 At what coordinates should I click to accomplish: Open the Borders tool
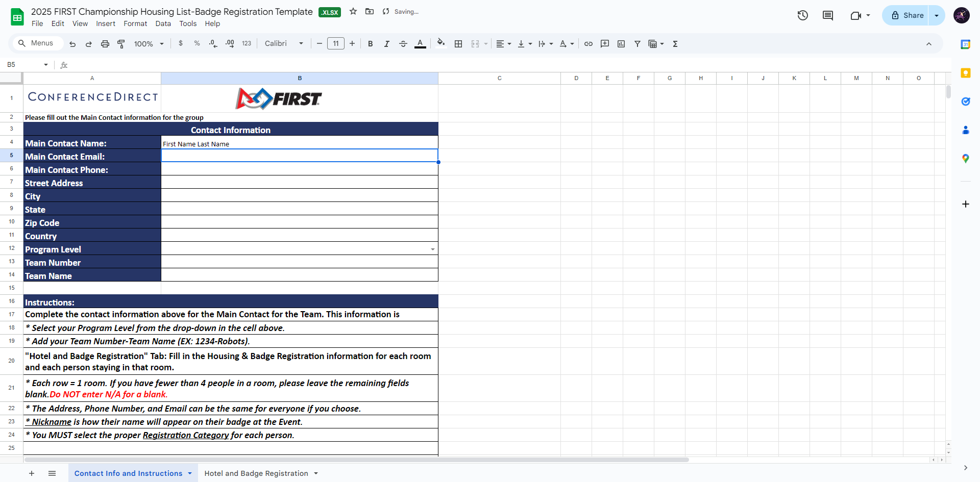458,44
